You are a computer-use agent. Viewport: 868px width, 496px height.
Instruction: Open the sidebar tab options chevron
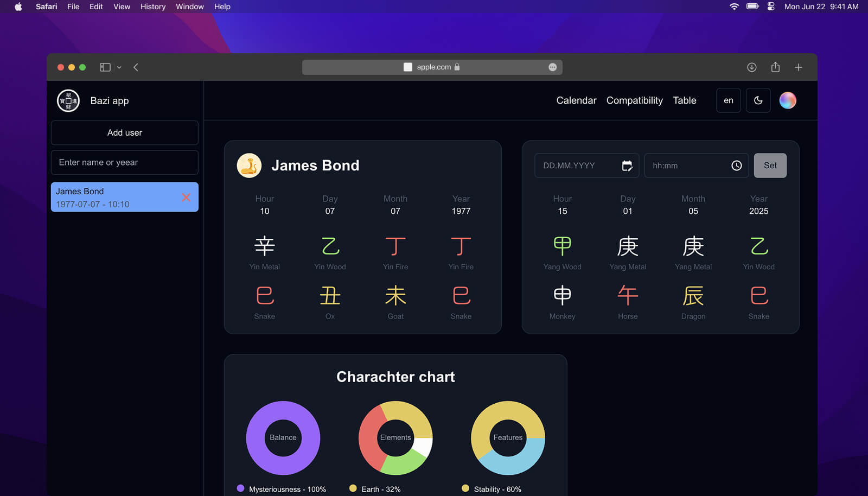tap(119, 67)
